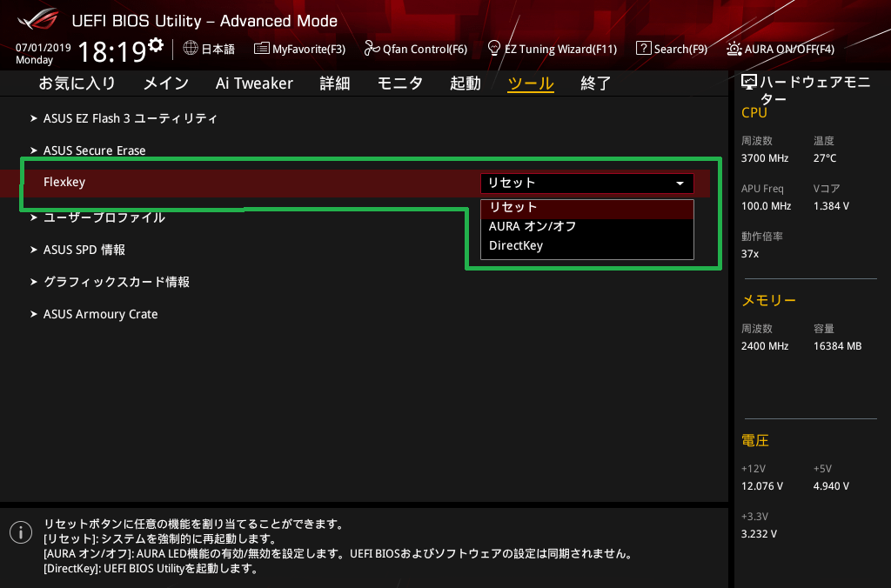Click the EZ Tuning Wizard bulb icon

point(494,48)
